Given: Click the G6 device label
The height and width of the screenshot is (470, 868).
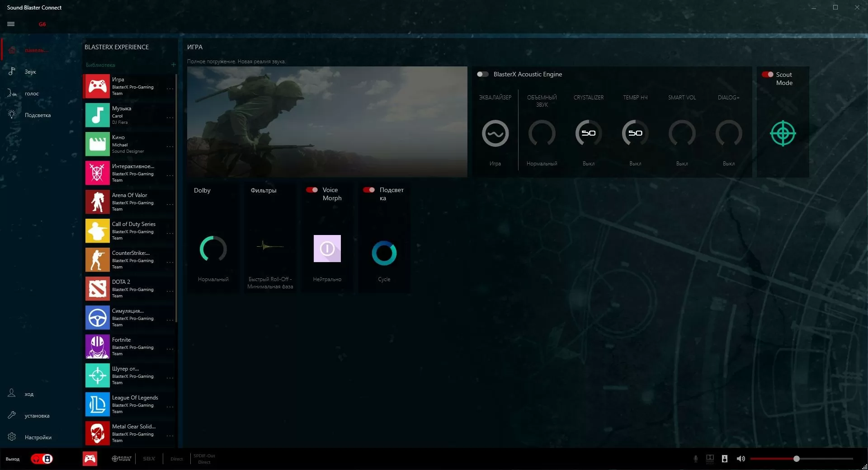Looking at the screenshot, I should coord(42,24).
